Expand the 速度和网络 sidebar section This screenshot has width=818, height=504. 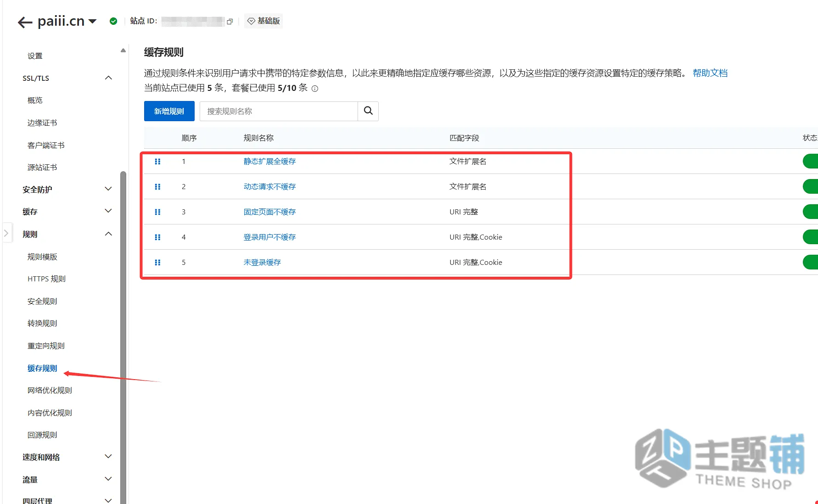(x=108, y=457)
